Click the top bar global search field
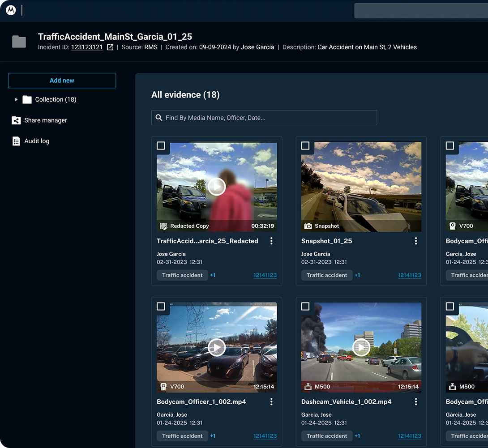The width and height of the screenshot is (488, 448). pos(421,11)
